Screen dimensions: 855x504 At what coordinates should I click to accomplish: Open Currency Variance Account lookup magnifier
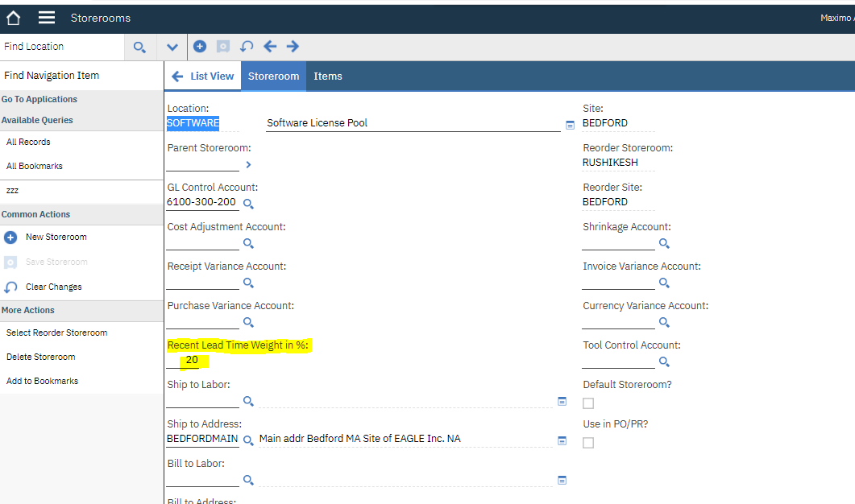click(663, 322)
